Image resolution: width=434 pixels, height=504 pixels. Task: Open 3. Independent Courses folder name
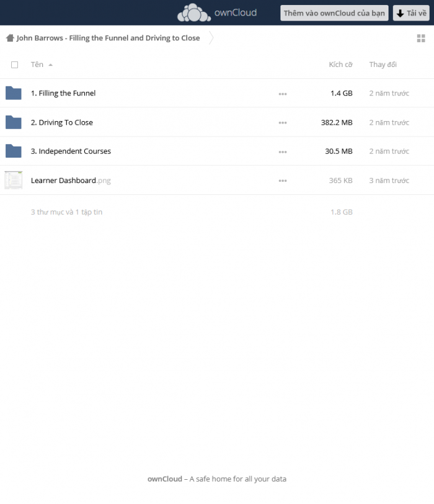coord(71,151)
